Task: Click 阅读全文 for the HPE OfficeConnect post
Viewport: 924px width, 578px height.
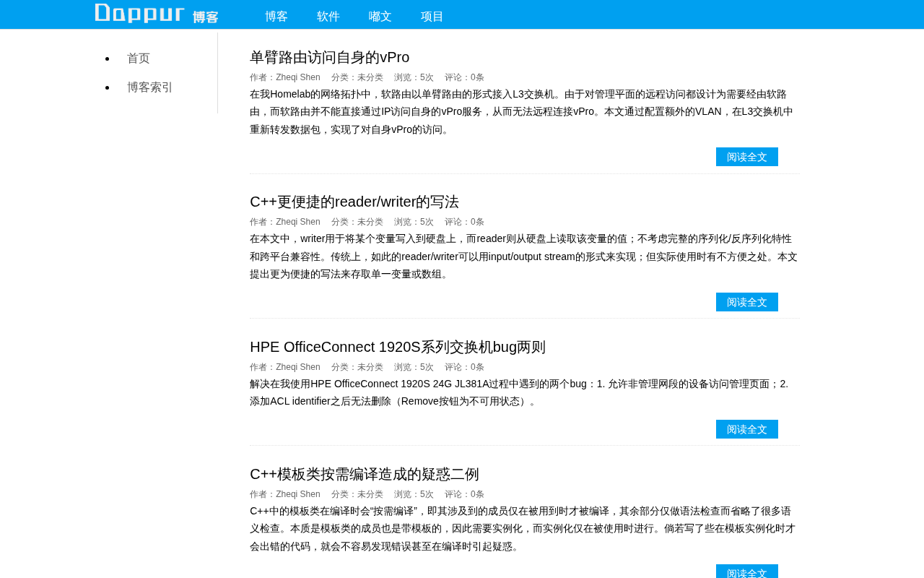Action: (x=747, y=429)
